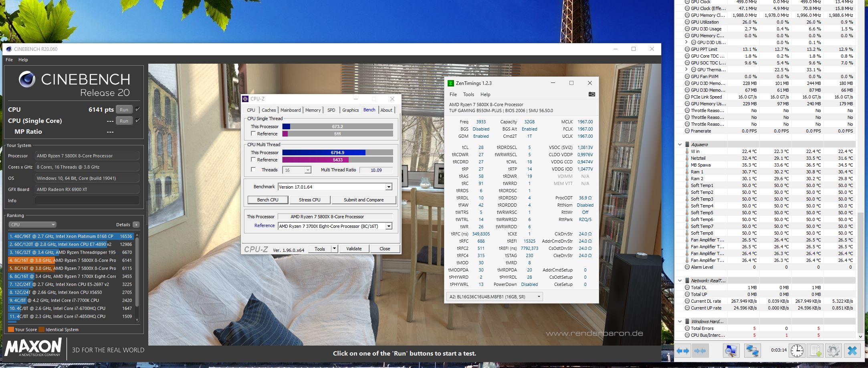Enable Reference checkbox under CPU Multi Thread

click(x=253, y=160)
